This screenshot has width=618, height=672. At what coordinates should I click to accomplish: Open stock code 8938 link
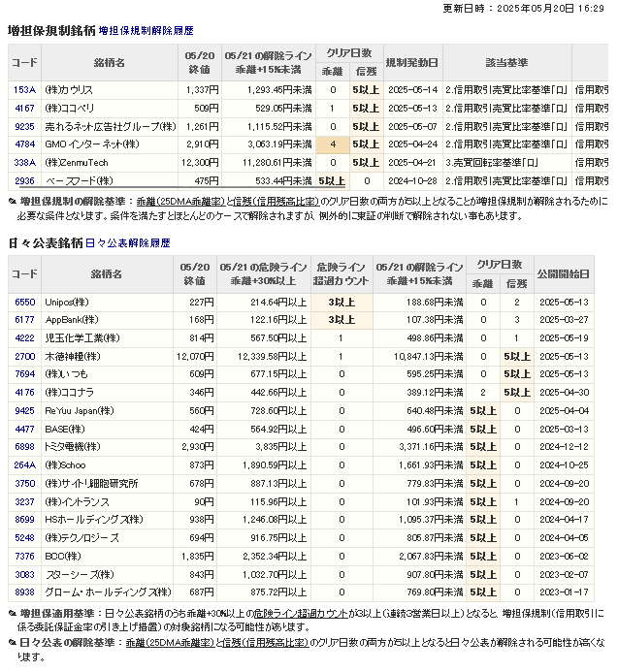click(x=24, y=592)
